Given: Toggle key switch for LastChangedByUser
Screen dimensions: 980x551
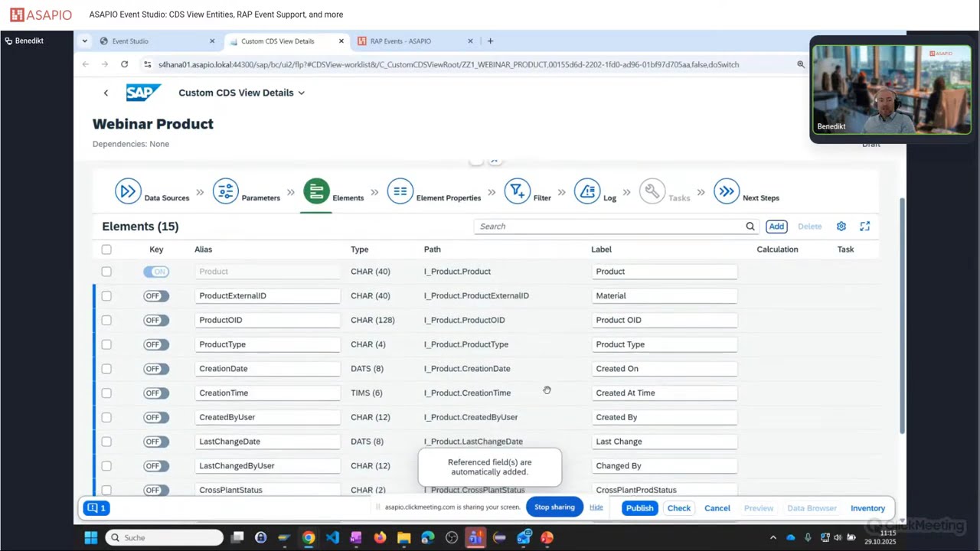Looking at the screenshot, I should [156, 466].
